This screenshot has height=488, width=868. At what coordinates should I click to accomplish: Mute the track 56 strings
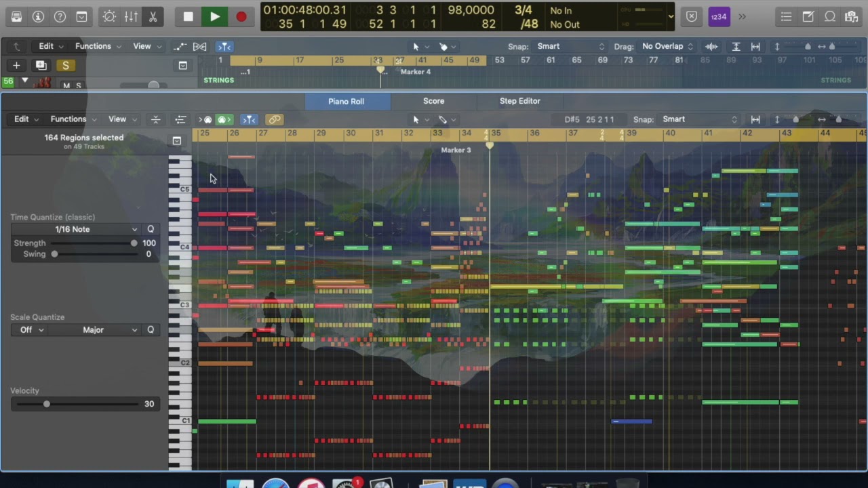point(66,85)
